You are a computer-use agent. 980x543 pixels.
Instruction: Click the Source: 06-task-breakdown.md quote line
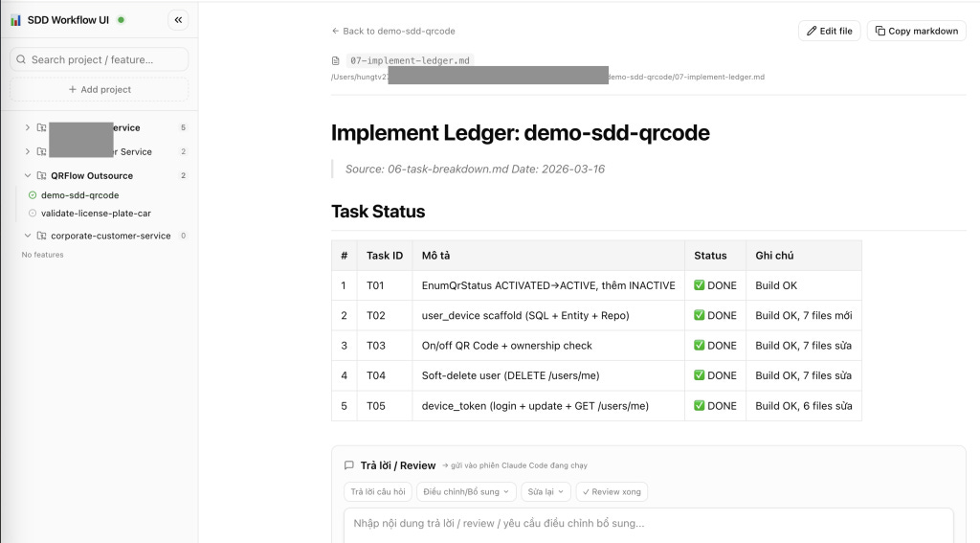[x=475, y=169]
